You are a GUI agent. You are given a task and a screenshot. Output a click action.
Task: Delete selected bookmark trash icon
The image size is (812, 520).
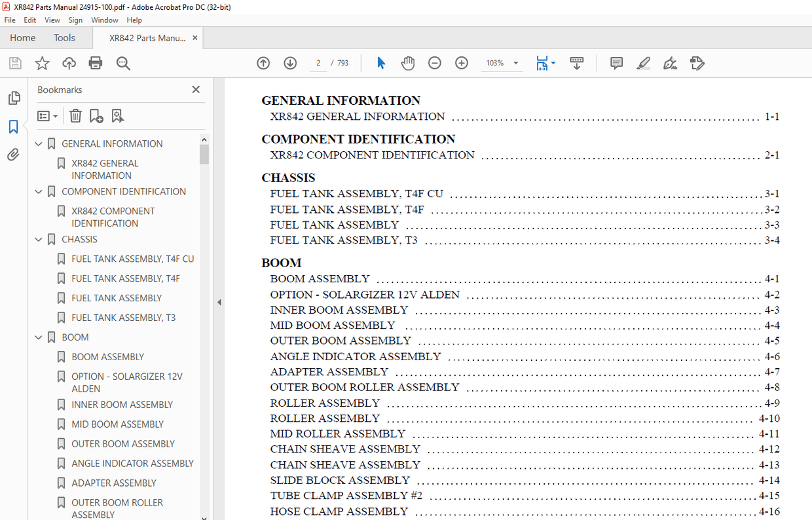tap(75, 116)
